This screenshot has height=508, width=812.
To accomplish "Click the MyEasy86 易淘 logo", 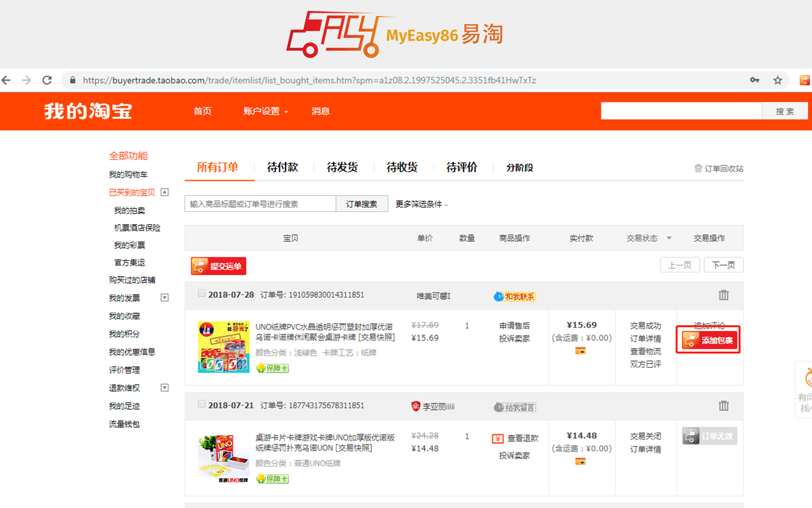I will point(396,34).
